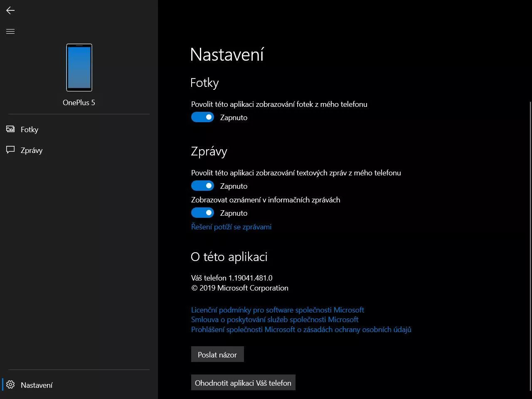Click the Fotky picture icon in sidebar
Image resolution: width=532 pixels, height=399 pixels.
coord(10,129)
